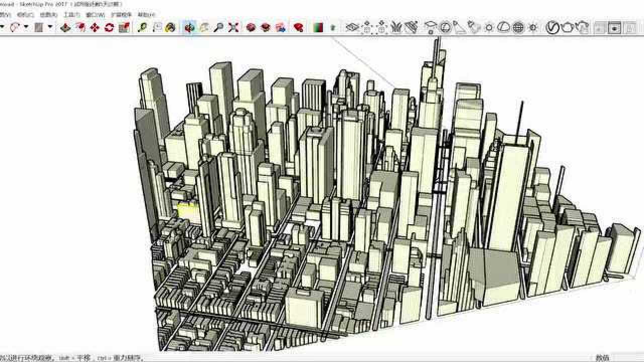This screenshot has height=362, width=644.
Task: Select the Tape Measure tool
Action: (x=143, y=28)
